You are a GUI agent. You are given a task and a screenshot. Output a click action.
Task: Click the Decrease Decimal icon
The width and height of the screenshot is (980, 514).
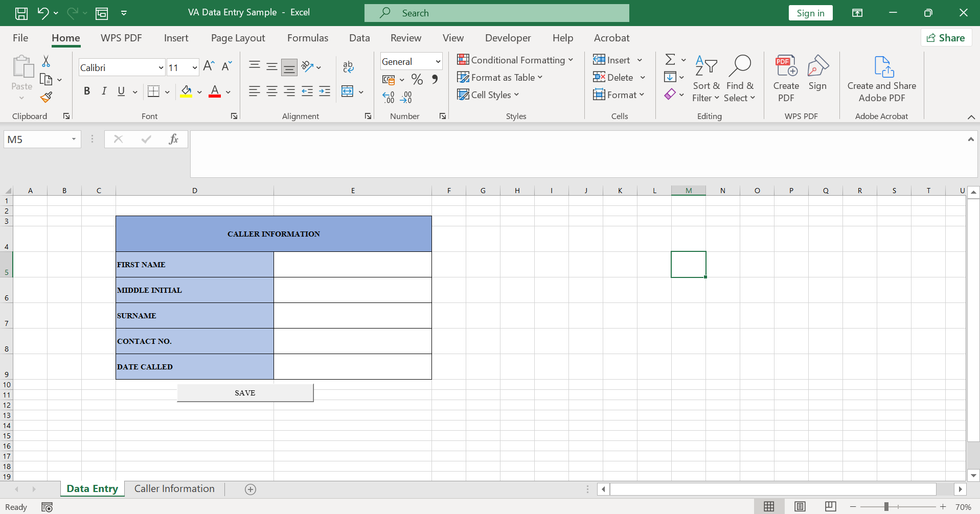[406, 97]
